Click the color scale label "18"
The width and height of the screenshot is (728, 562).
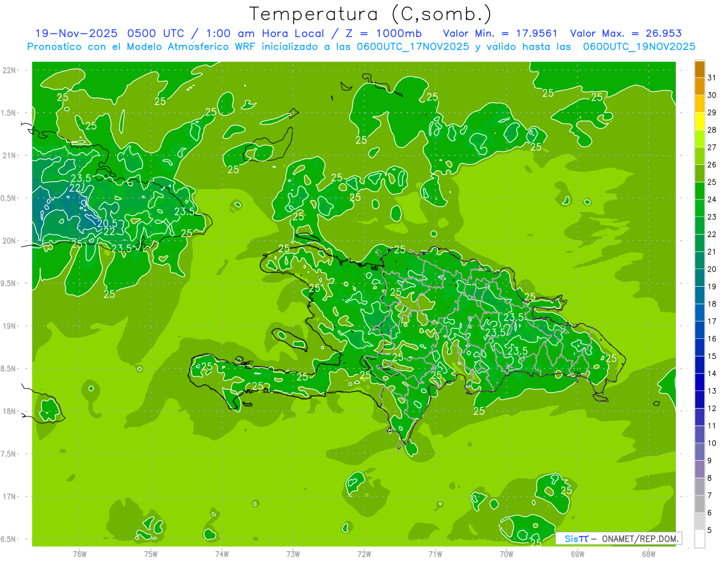(x=712, y=304)
